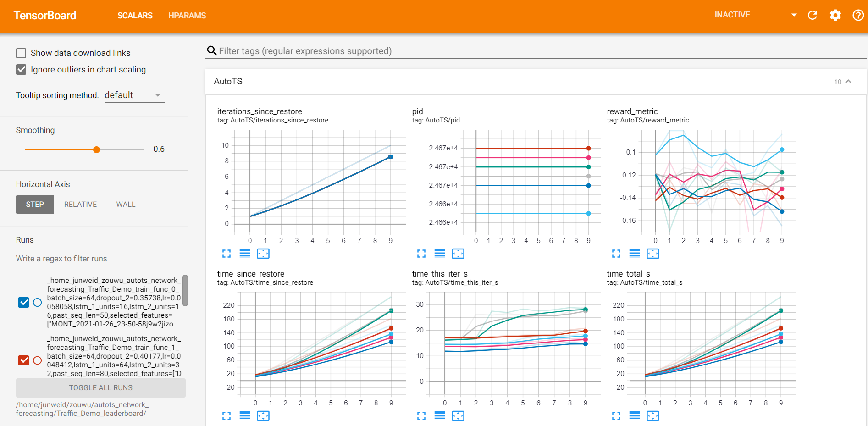Fit domain to data on time_this_iter_s chart

pyautogui.click(x=458, y=416)
